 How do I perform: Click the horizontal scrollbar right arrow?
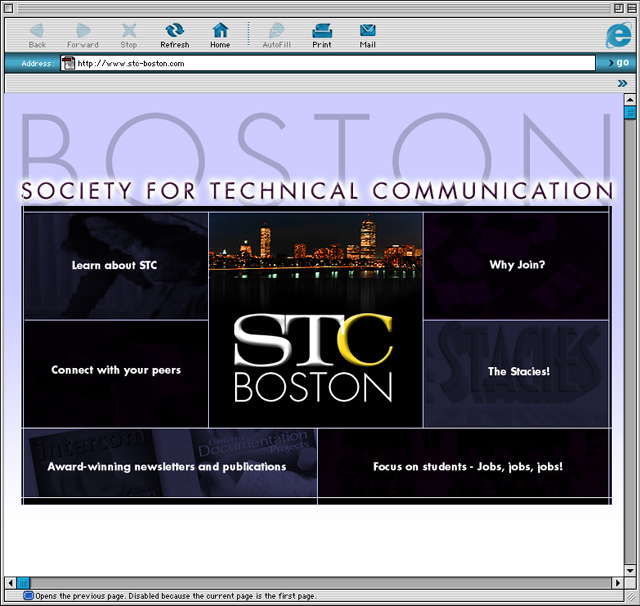[618, 583]
